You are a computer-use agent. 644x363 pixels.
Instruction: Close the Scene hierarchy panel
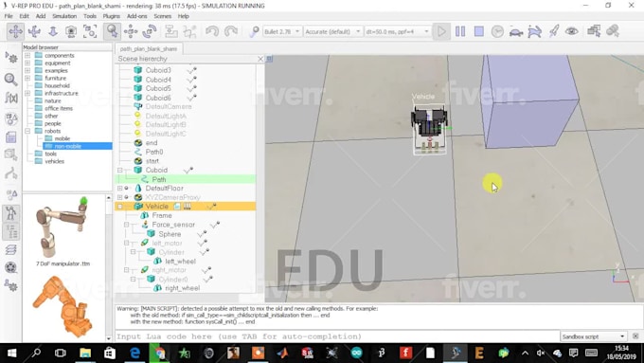260,59
